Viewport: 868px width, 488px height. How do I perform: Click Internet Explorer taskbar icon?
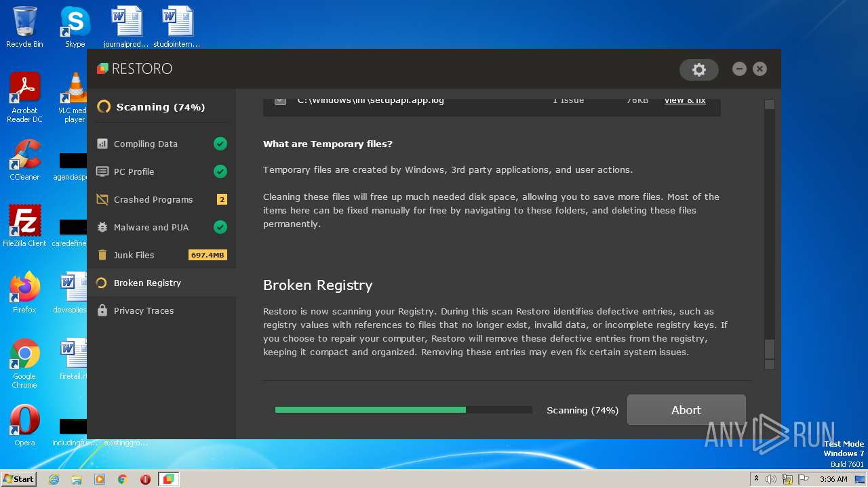click(54, 479)
